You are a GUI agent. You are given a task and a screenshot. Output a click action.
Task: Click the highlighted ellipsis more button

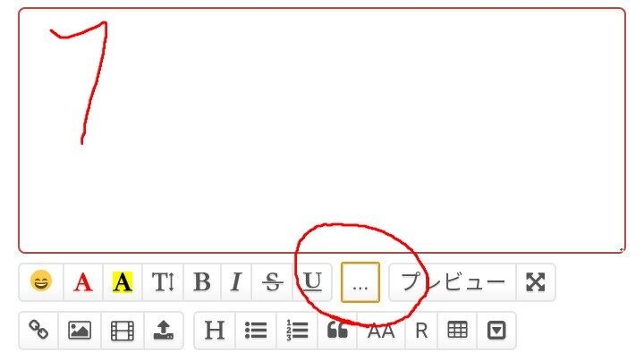(x=360, y=282)
